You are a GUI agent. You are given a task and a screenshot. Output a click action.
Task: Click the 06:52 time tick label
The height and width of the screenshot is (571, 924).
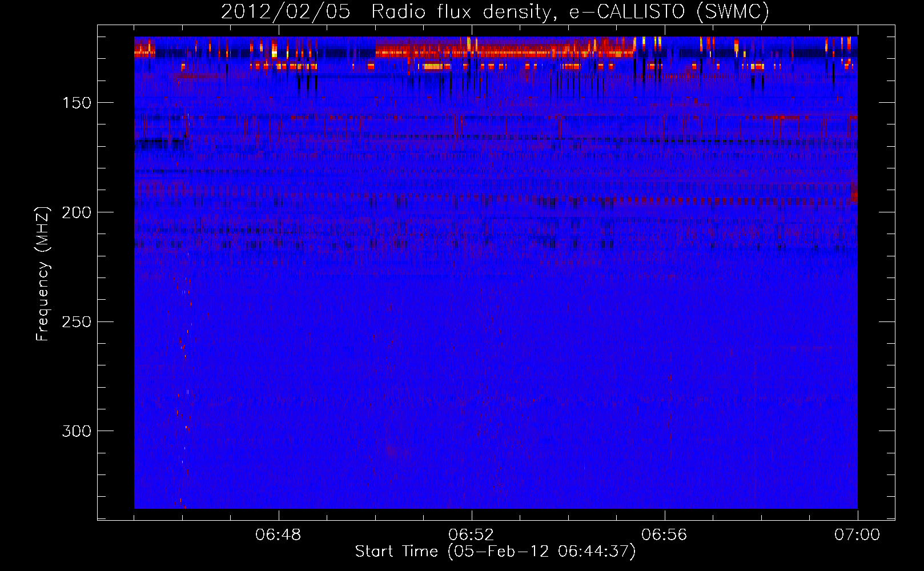tap(471, 535)
